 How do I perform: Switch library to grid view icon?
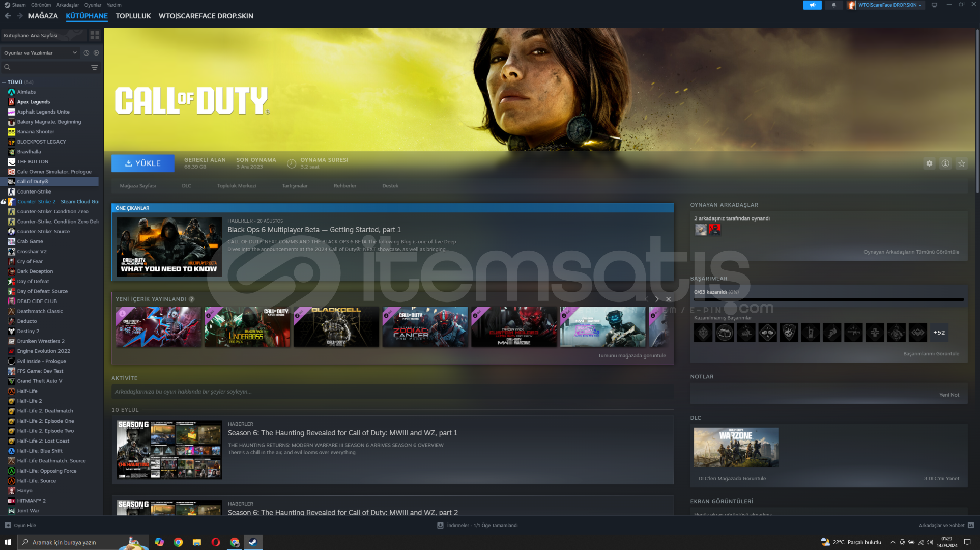pyautogui.click(x=95, y=35)
